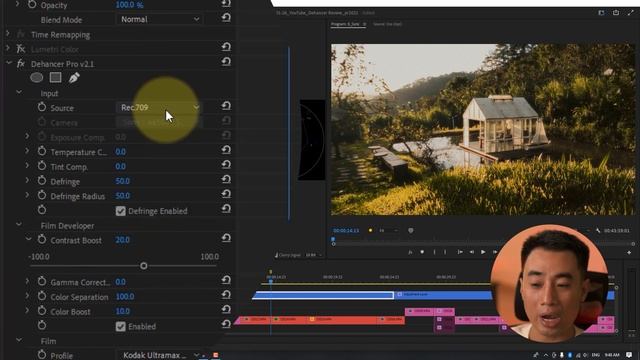Screen dimensions: 640x360
Task: Expand the Color Separation parameter
Action: pyautogui.click(x=27, y=296)
